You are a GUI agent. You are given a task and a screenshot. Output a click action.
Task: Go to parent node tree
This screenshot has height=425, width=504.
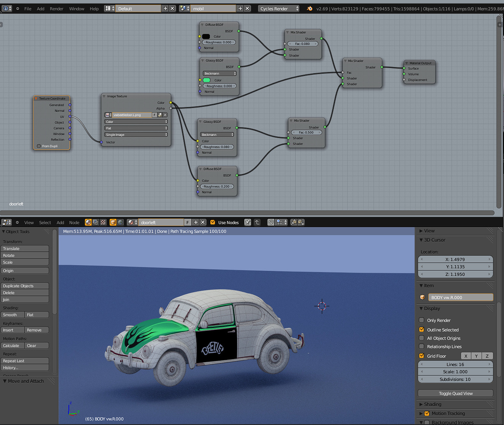(257, 222)
